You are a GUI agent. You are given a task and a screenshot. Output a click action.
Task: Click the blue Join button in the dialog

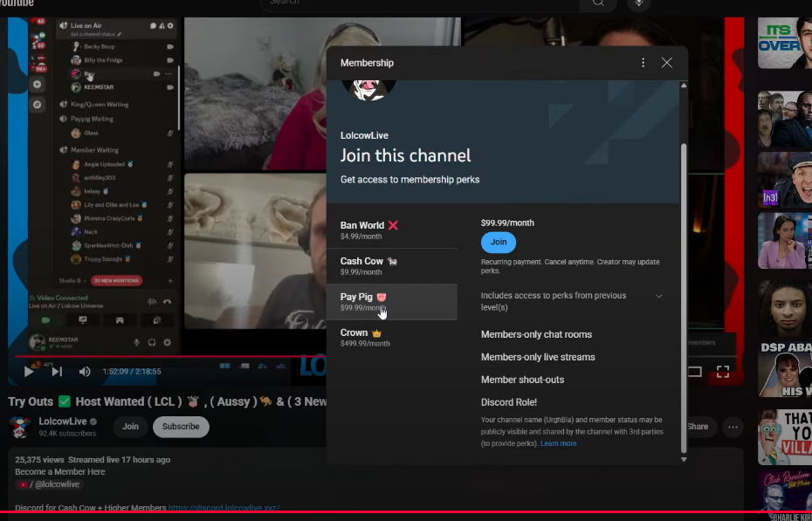pyautogui.click(x=499, y=242)
